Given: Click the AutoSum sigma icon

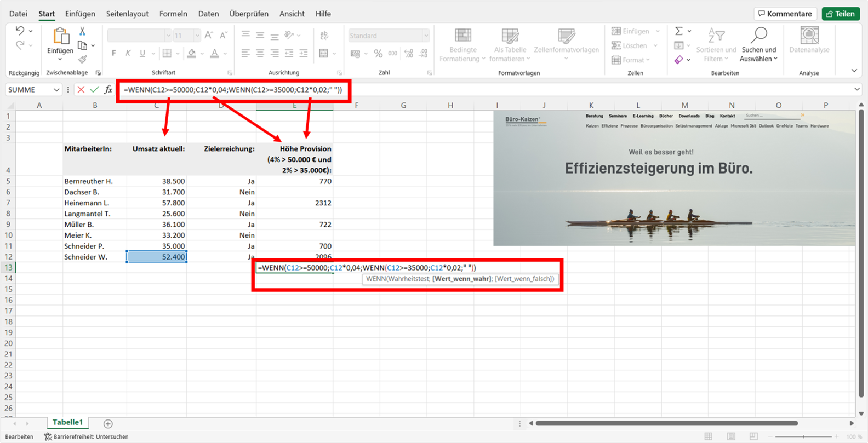Looking at the screenshot, I should coord(679,31).
